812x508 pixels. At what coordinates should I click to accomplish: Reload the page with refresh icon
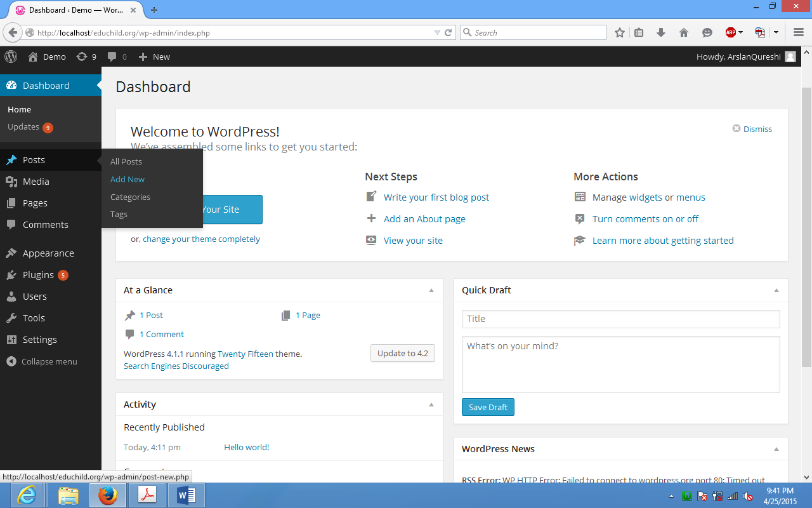(449, 32)
